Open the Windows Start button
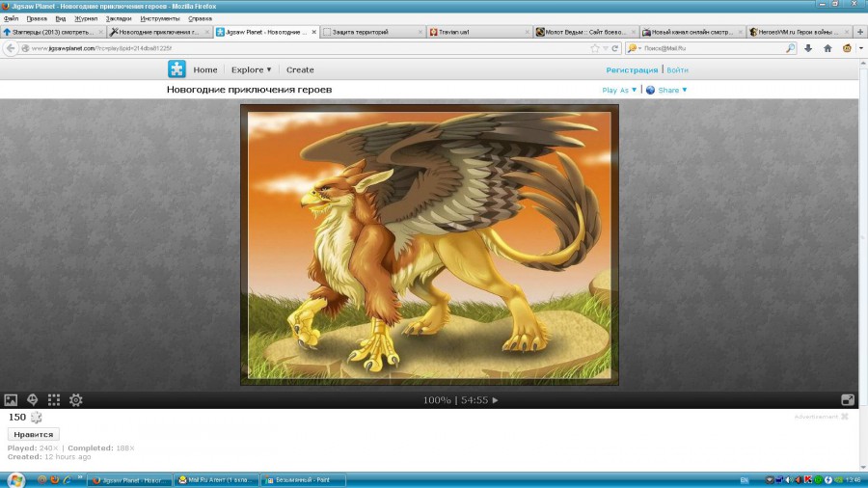868x488 pixels. 15,479
